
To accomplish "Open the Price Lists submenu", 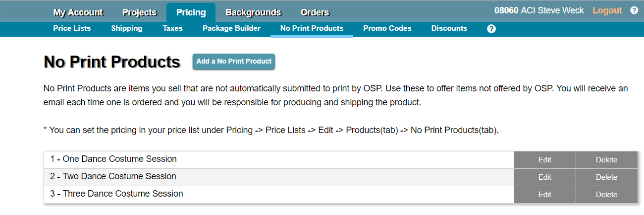I will 72,28.
